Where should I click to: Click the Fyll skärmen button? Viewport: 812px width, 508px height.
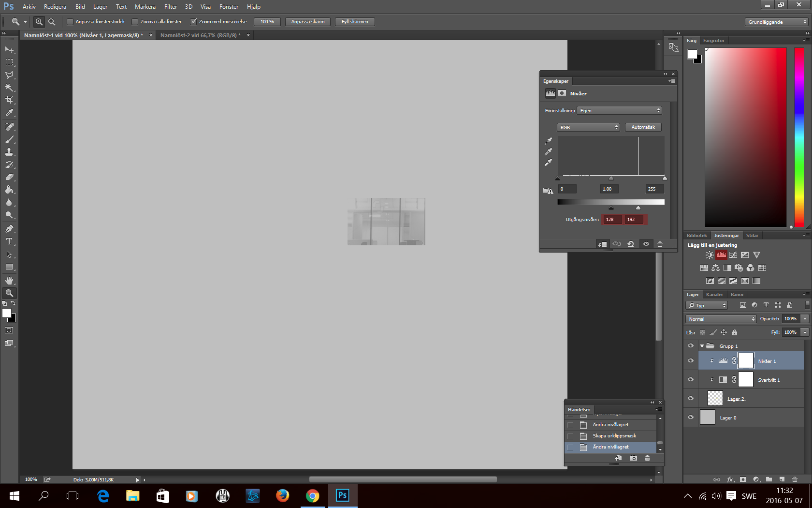pos(355,22)
